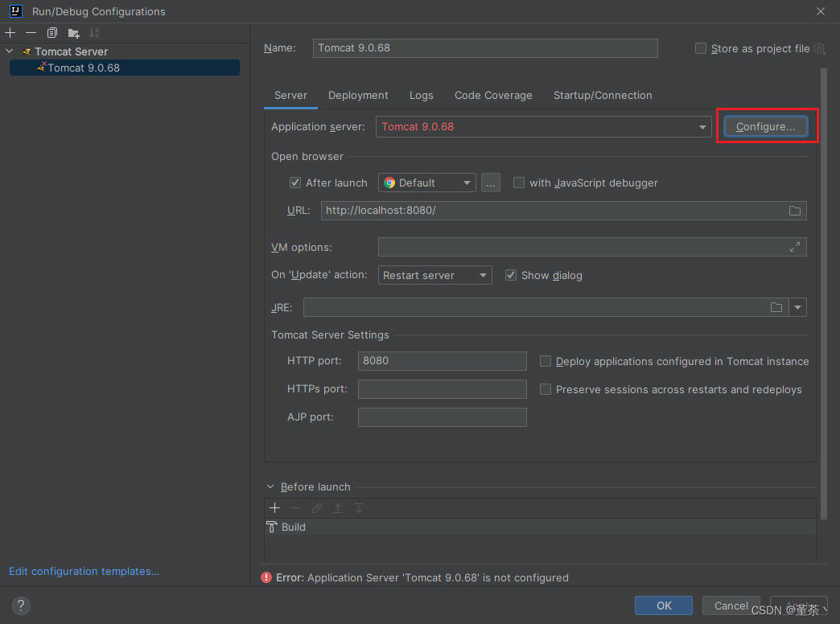Open the Default browser dropdown
This screenshot has height=624, width=840.
426,183
